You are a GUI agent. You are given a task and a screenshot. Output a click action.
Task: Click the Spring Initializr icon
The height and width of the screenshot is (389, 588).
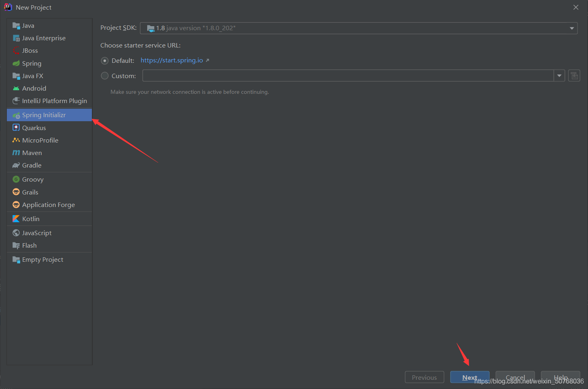point(16,115)
